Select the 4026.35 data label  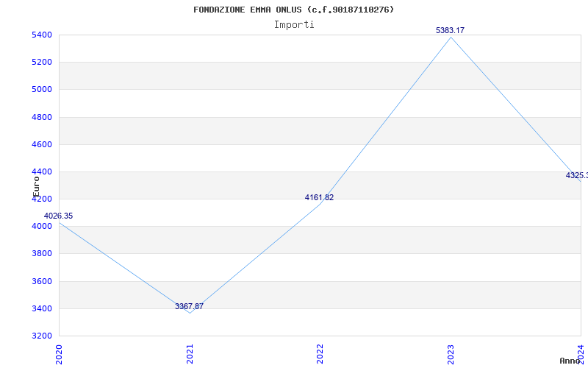[59, 216]
